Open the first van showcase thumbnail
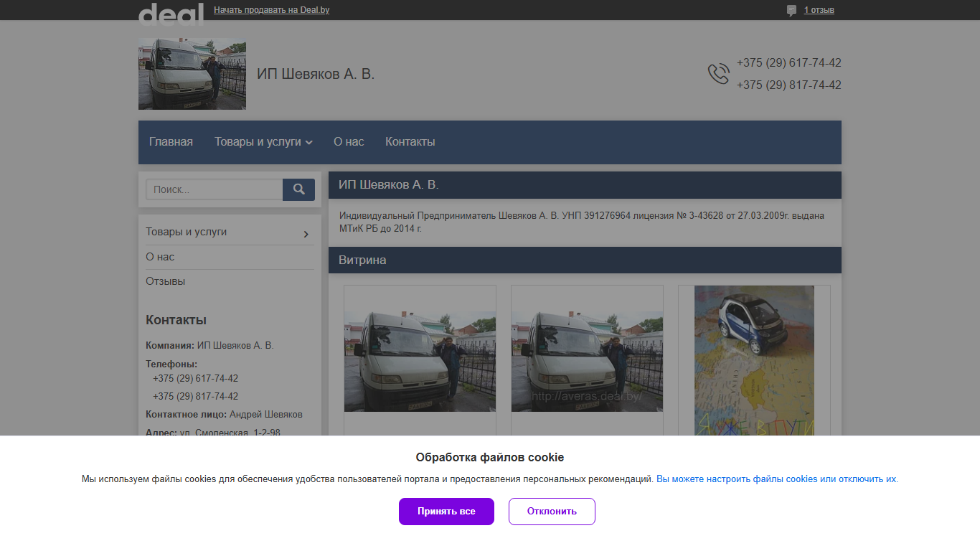The height and width of the screenshot is (551, 980). tap(420, 362)
